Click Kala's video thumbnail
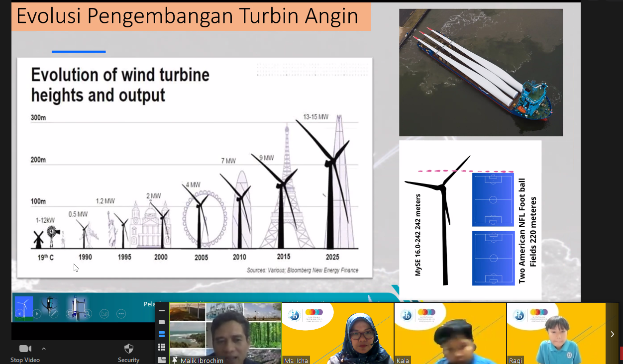Viewport: 623px width, 364px height. click(x=450, y=333)
